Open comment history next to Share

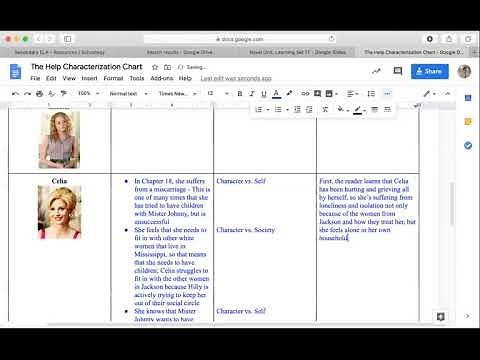[398, 71]
